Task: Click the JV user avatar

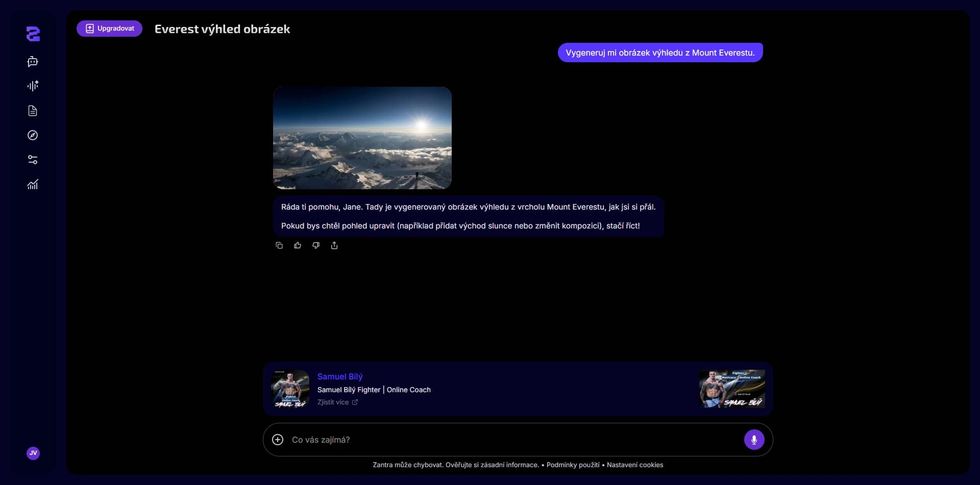Action: [33, 453]
